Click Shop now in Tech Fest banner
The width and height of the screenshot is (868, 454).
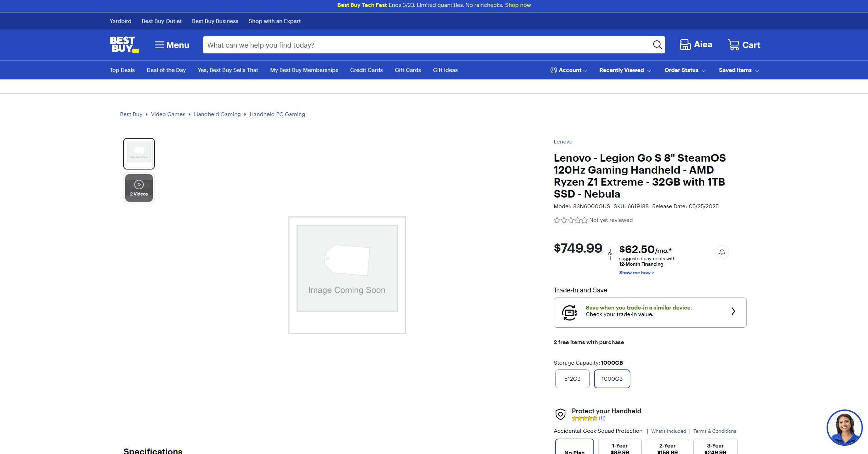pyautogui.click(x=518, y=5)
